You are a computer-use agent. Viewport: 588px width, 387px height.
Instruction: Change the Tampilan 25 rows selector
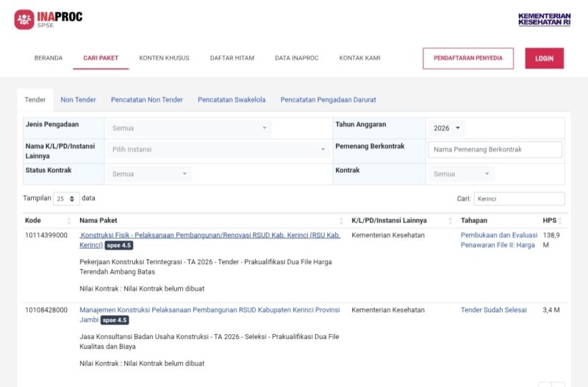(x=66, y=199)
